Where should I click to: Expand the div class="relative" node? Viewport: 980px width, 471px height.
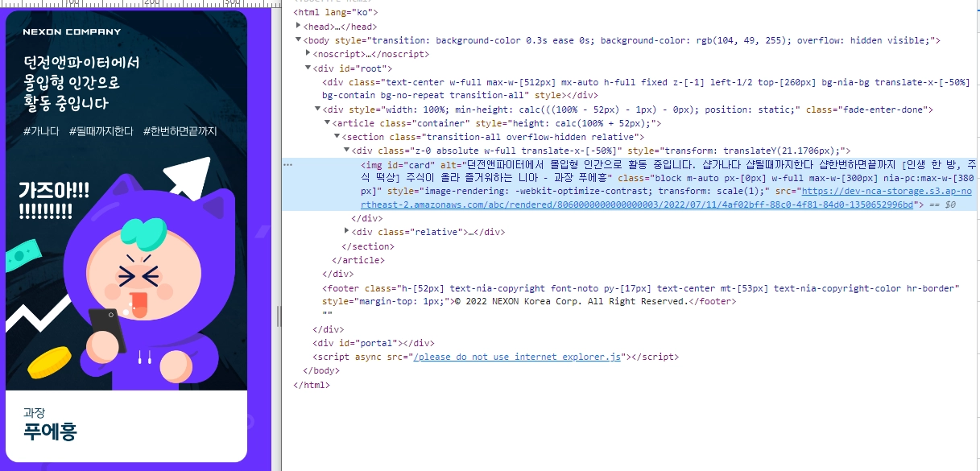(347, 232)
